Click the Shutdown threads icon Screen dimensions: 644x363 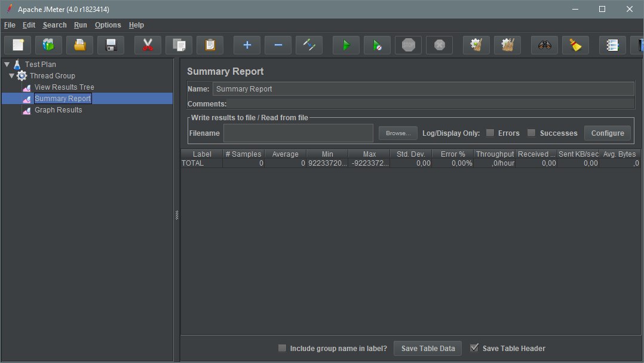(x=440, y=45)
